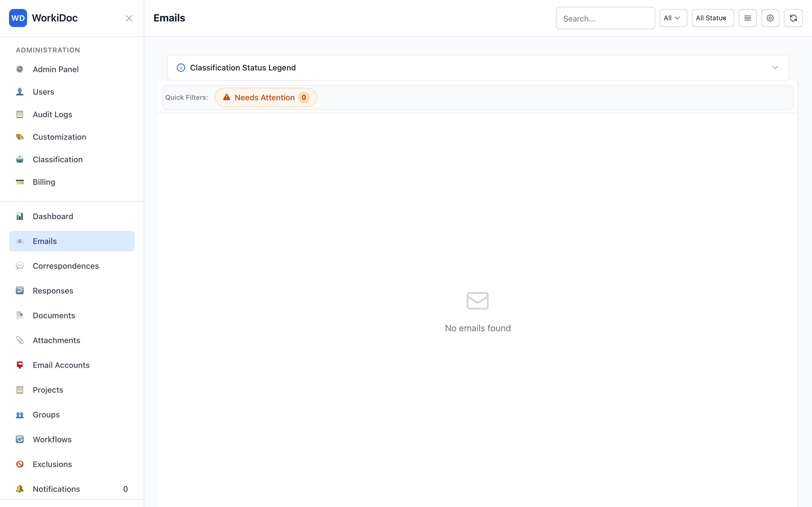
Task: Select the Users sidebar icon
Action: 43,92
